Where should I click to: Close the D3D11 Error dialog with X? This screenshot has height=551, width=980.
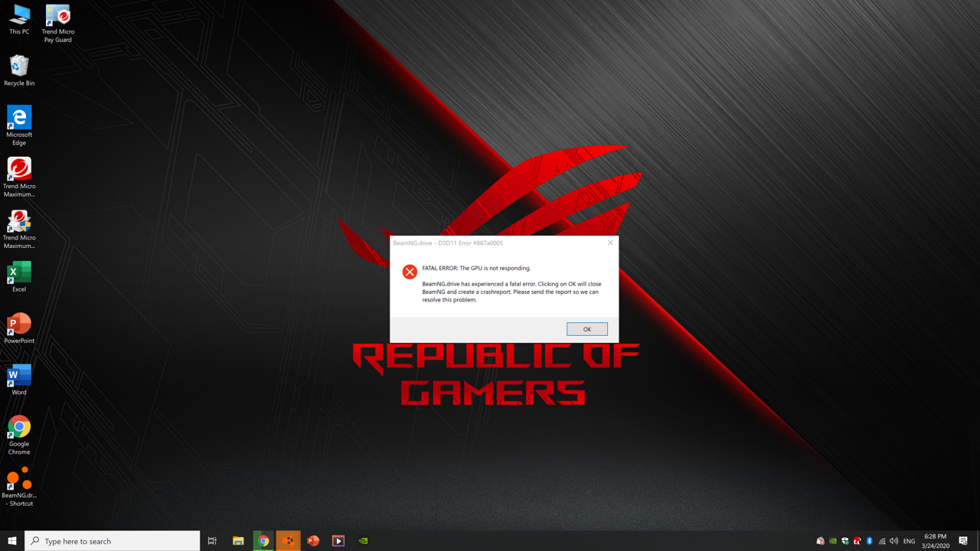click(610, 243)
